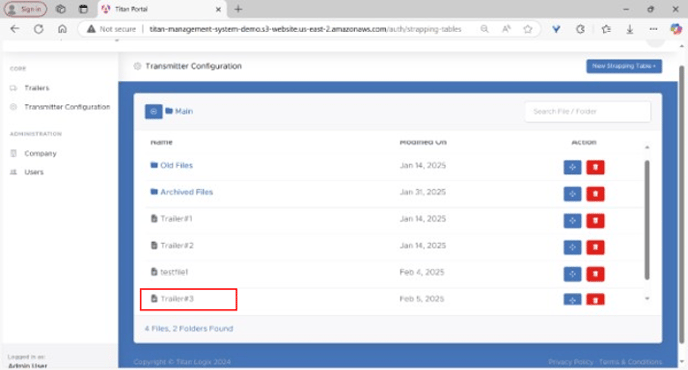Add this page to favorites
The width and height of the screenshot is (688, 370).
[528, 29]
